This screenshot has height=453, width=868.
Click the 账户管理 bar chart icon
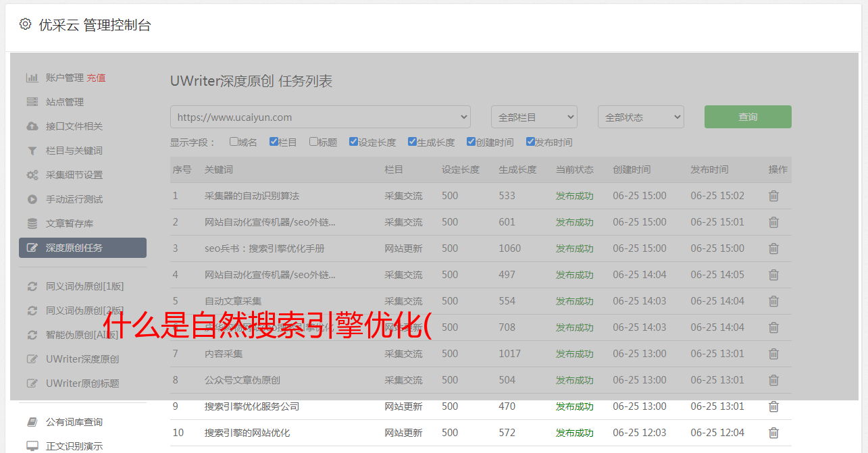coord(32,78)
